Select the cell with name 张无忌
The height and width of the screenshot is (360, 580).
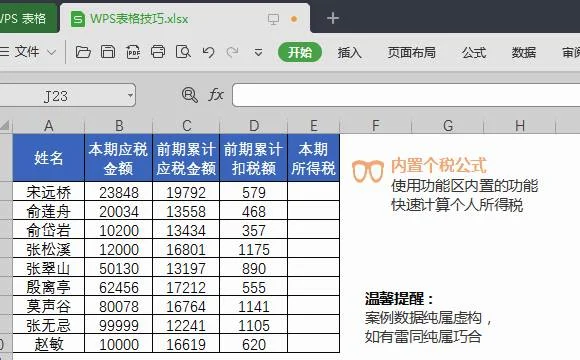48,325
